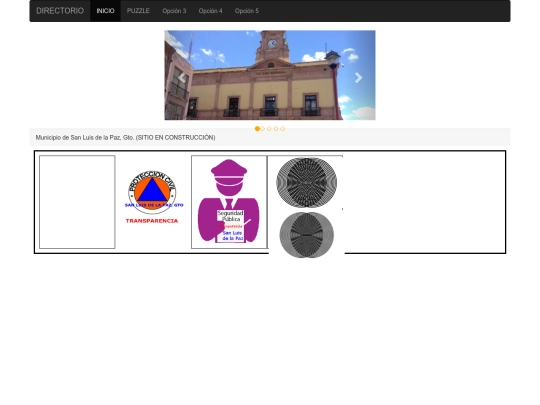Click the DIRECTORIO brand link
Image resolution: width=540 pixels, height=405 pixels.
point(60,11)
